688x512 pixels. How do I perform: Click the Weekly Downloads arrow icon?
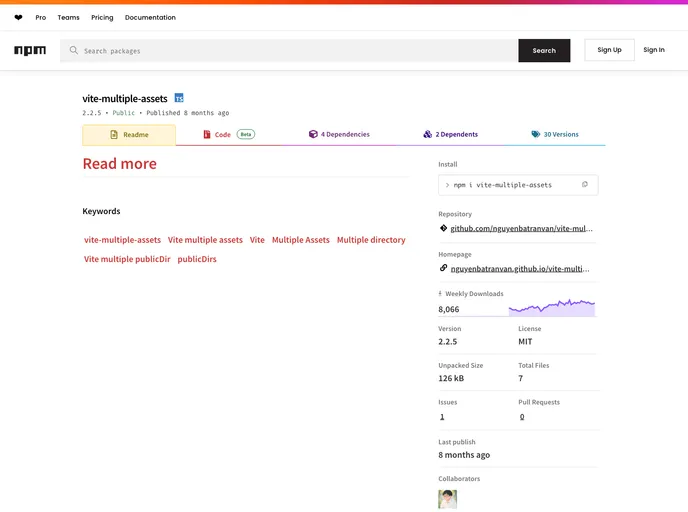pos(440,294)
